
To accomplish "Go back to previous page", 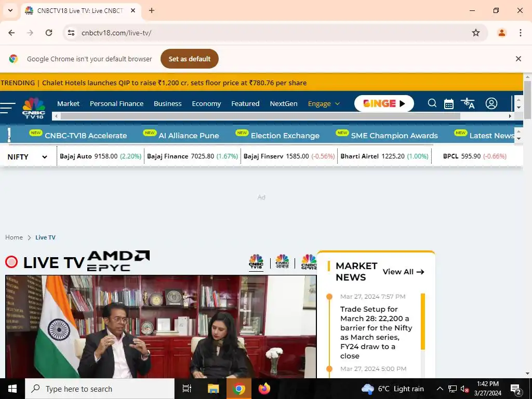I will click(11, 33).
